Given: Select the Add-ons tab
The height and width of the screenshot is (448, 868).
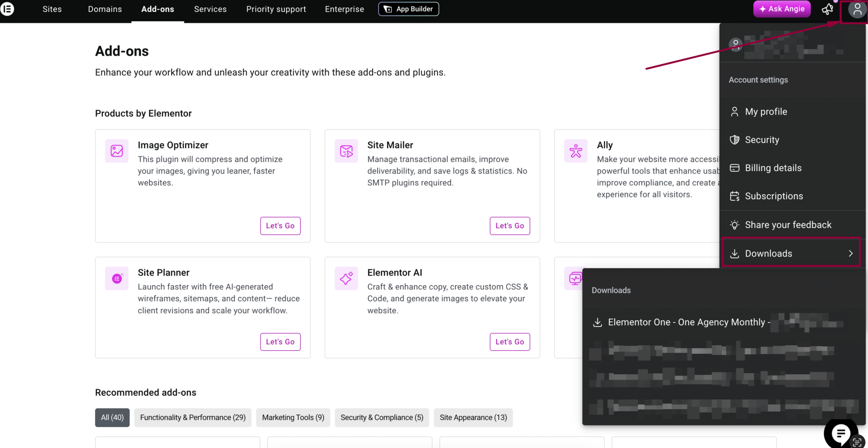Looking at the screenshot, I should [158, 9].
